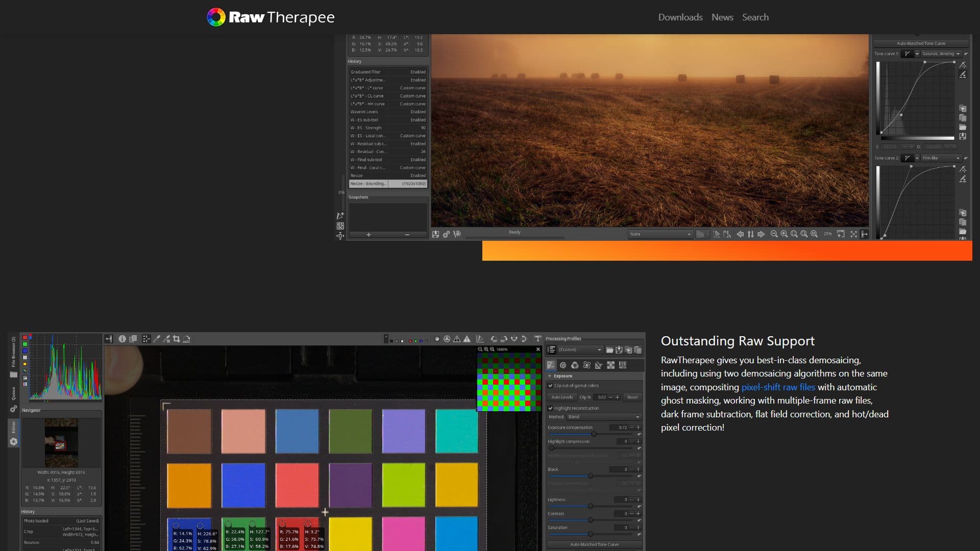Rotate the image left 90 degrees
Image resolution: width=980 pixels, height=551 pixels.
(494, 339)
